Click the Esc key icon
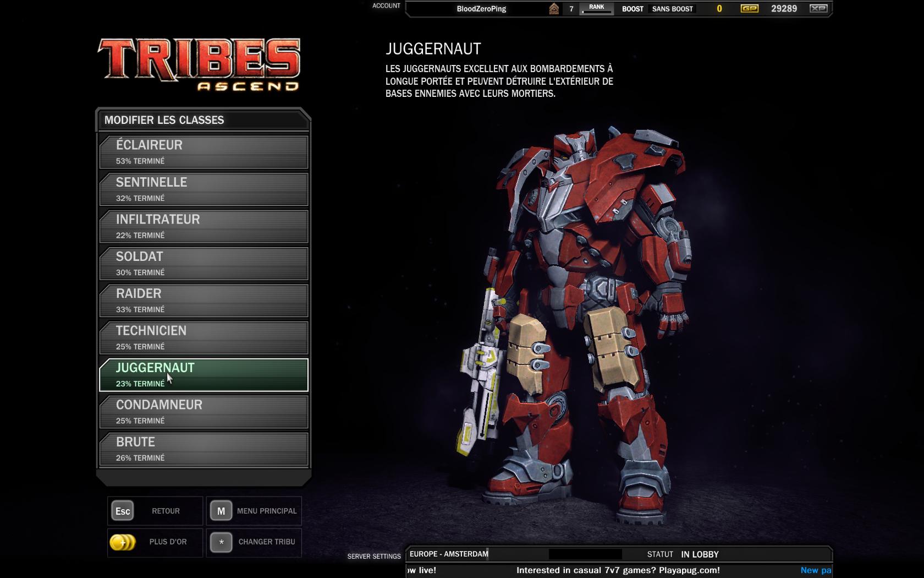This screenshot has width=924, height=578. point(123,511)
